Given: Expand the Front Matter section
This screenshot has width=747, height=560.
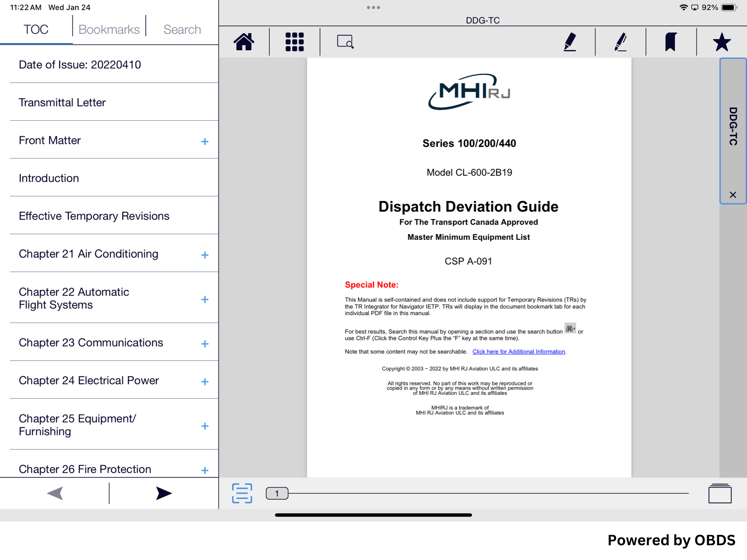Looking at the screenshot, I should (205, 142).
